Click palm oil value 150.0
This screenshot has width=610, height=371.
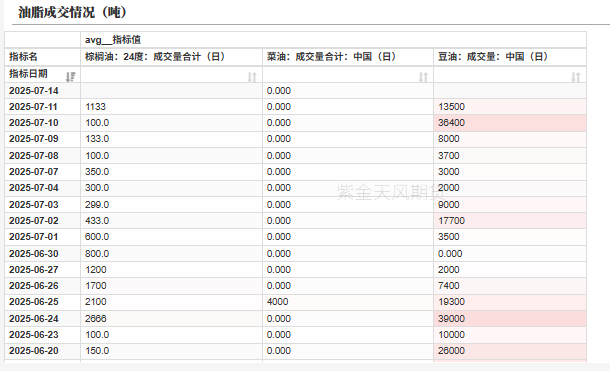click(97, 351)
